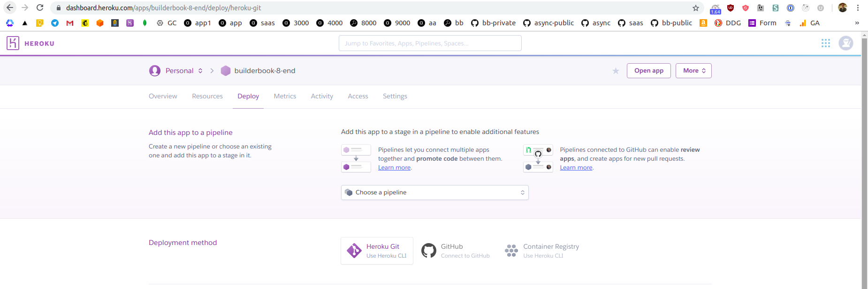
Task: Open the page speed 1.64 extension
Action: click(716, 9)
